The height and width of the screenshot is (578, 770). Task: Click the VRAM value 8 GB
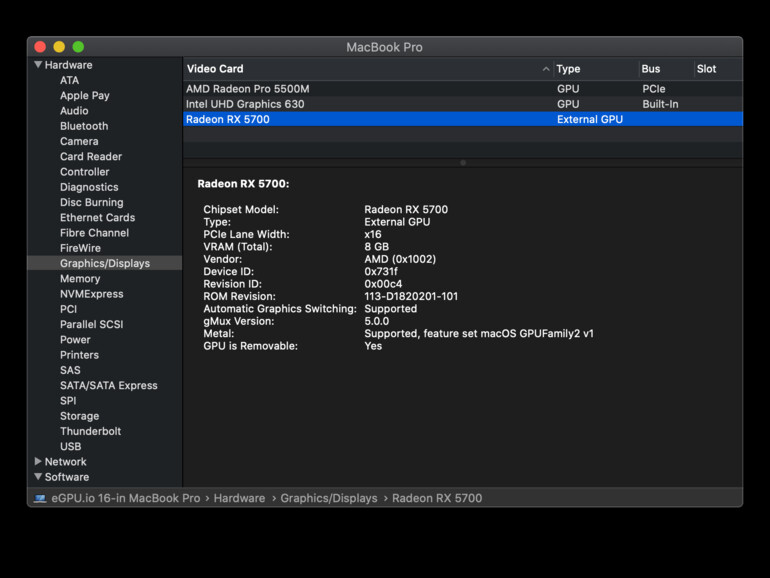(376, 247)
